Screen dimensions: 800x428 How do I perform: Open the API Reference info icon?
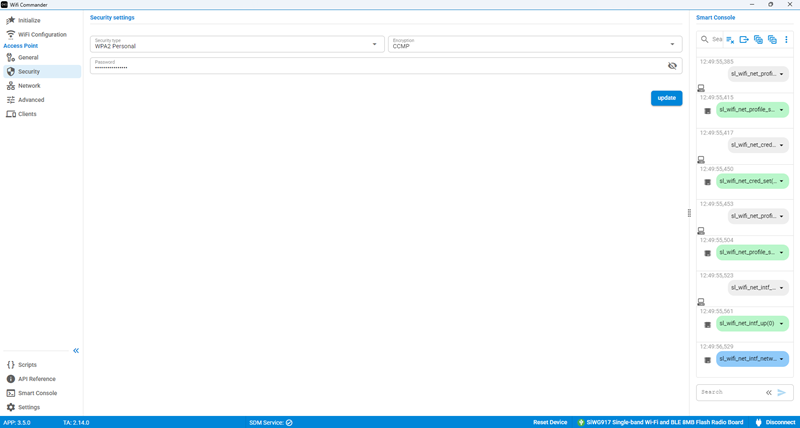10,379
